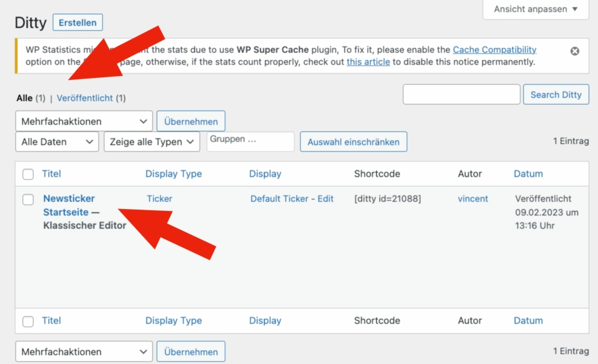This screenshot has height=364, width=598.
Task: Sort the table by Datum column header
Action: click(528, 174)
